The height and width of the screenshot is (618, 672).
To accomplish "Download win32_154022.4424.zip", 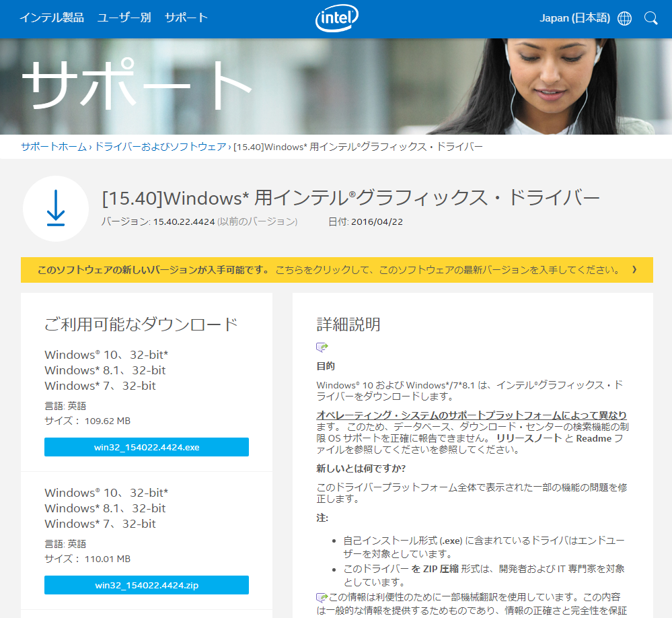I will [147, 585].
